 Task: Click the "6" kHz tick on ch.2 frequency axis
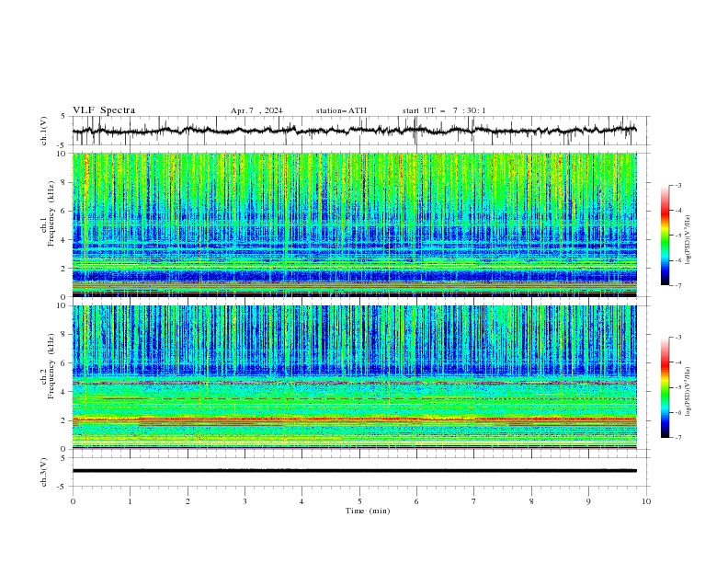pos(64,363)
